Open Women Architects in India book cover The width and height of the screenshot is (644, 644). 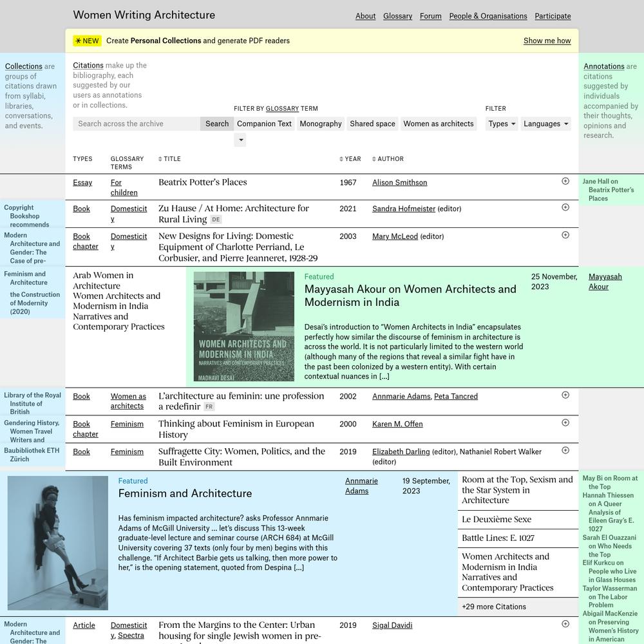coord(244,327)
